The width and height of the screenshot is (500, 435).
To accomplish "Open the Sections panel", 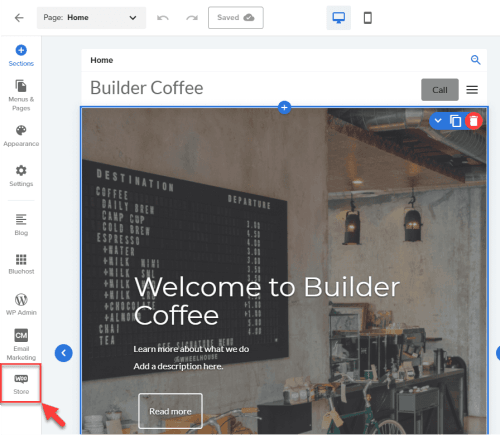I will coord(21,56).
